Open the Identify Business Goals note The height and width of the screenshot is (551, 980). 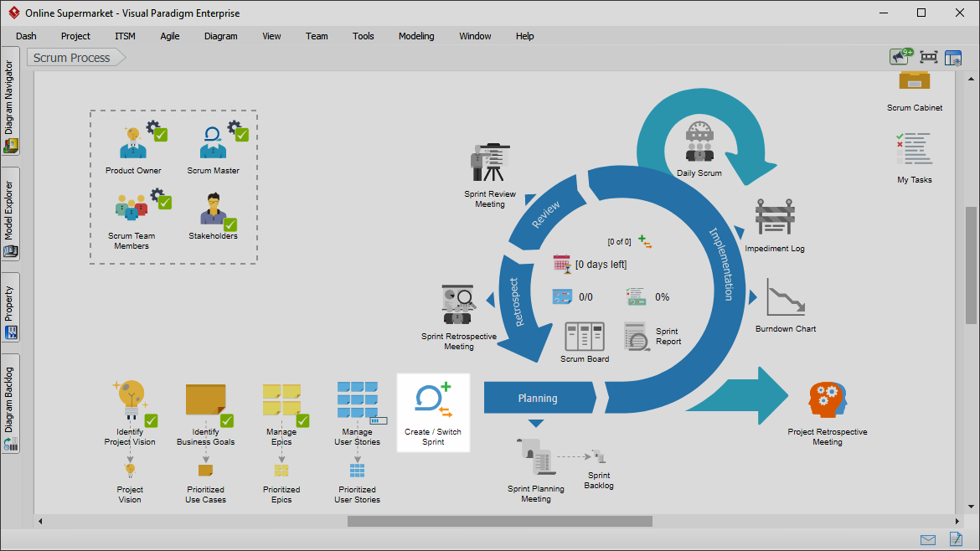205,399
